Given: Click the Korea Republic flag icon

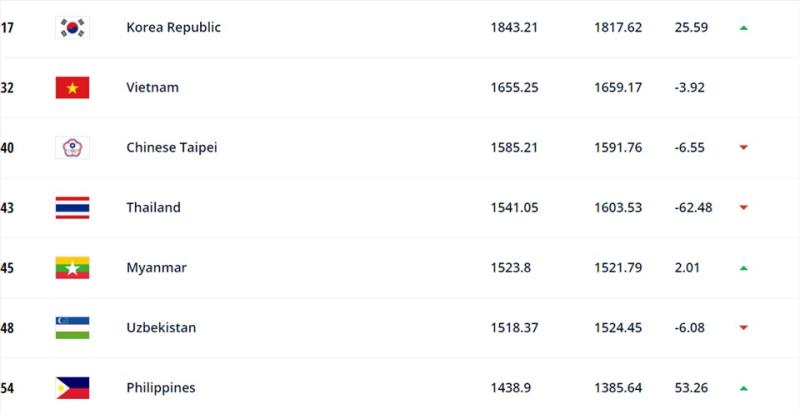Looking at the screenshot, I should 72,28.
